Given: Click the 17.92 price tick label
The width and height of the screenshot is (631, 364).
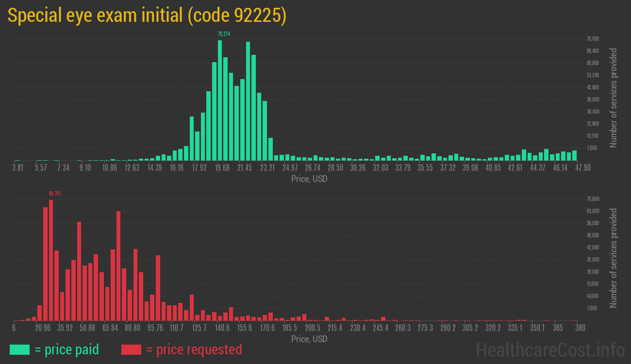Looking at the screenshot, I should click(199, 168).
